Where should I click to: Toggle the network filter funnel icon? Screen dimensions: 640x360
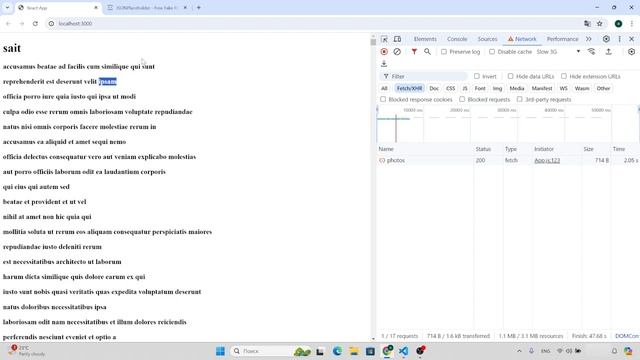(x=414, y=52)
